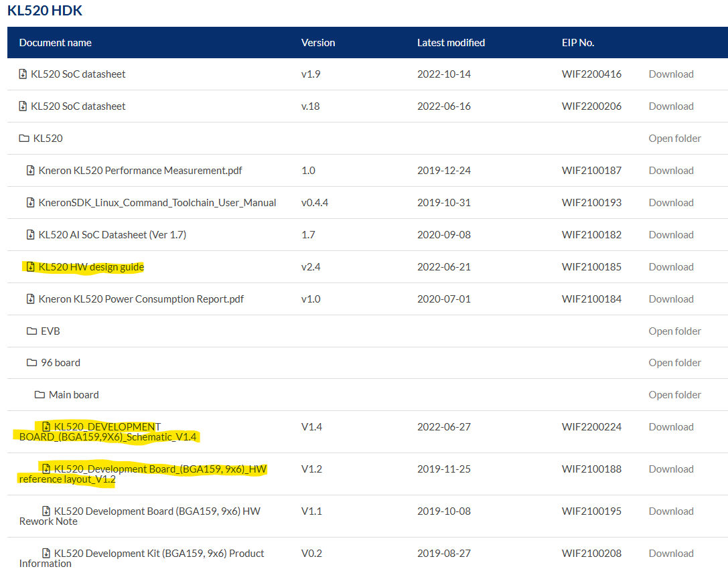Click the EIP No. column header

click(x=578, y=43)
